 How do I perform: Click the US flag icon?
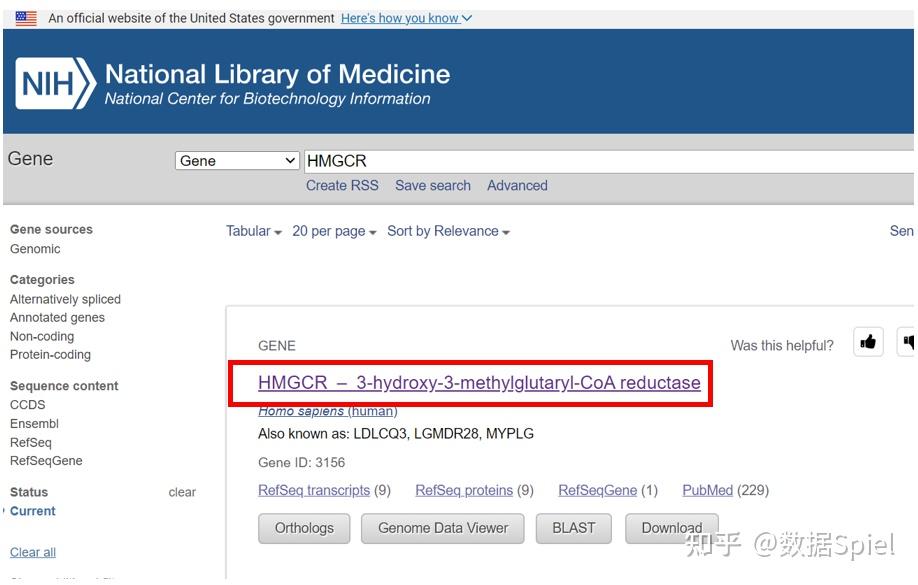click(x=26, y=18)
